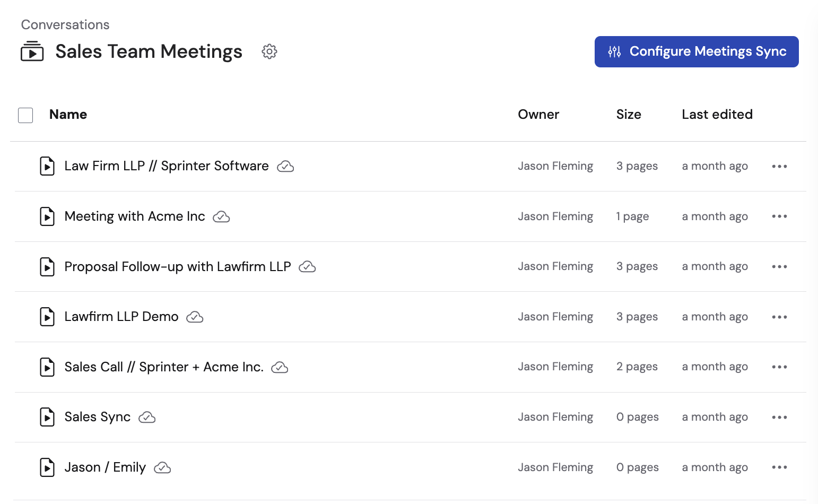Viewport: 818px width, 504px height.
Task: Click the cloud icon next to Jason / Emily
Action: tap(162, 467)
